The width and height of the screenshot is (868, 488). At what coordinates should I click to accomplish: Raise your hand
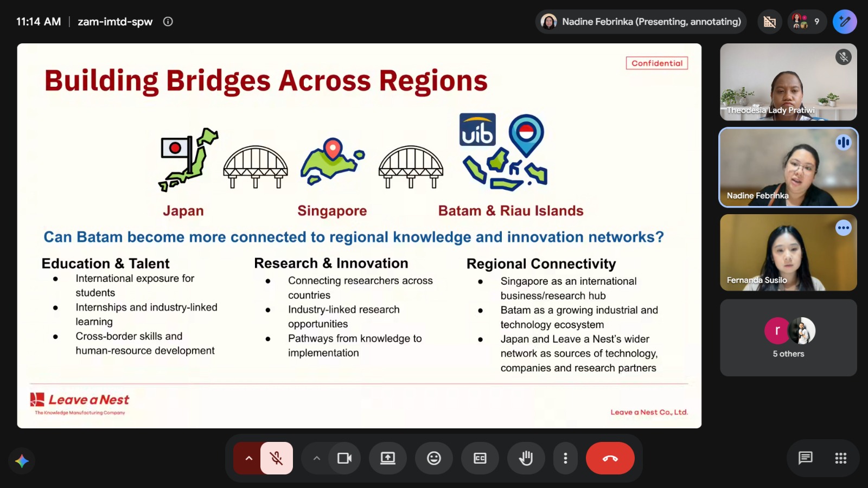526,458
